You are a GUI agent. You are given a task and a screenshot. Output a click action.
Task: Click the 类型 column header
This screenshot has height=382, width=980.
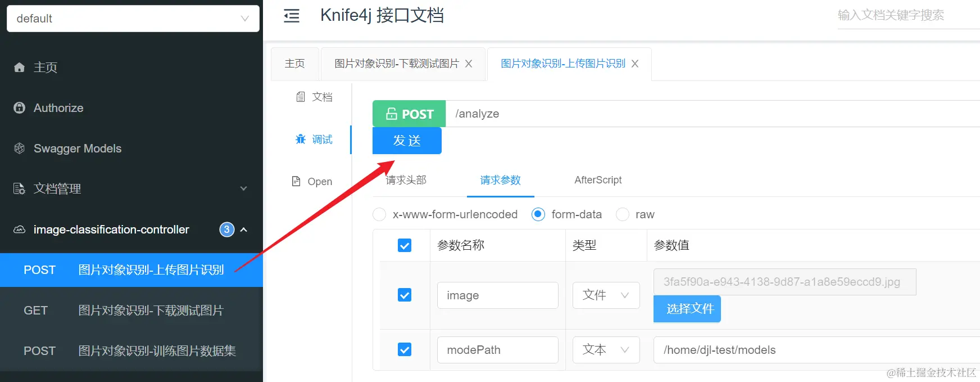584,245
